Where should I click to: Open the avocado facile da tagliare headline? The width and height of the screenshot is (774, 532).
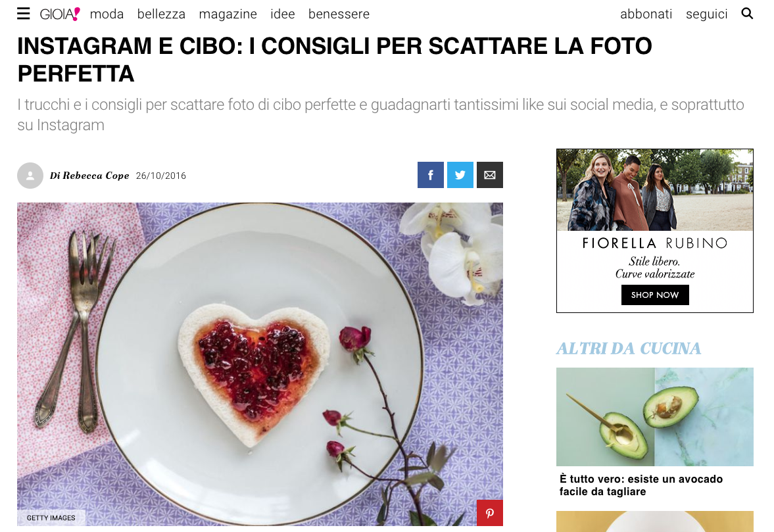(641, 485)
